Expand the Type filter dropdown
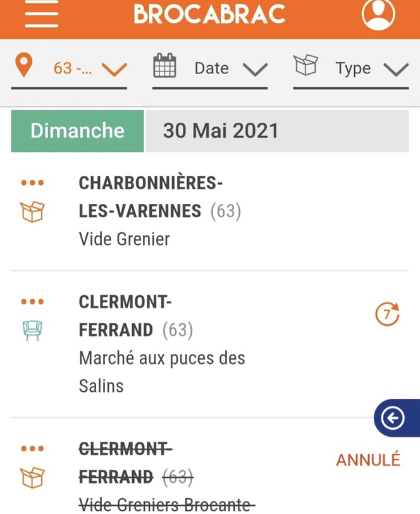420x514 pixels. pos(351,68)
